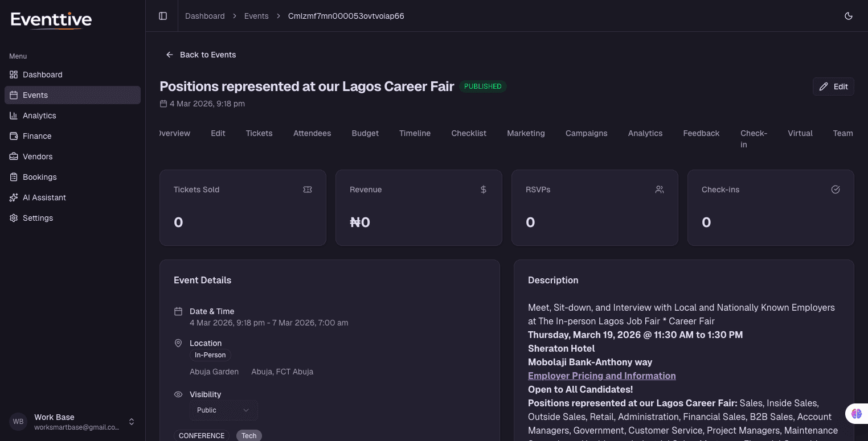Open Employer Pricing and Information link
The height and width of the screenshot is (441, 868).
pyautogui.click(x=601, y=376)
